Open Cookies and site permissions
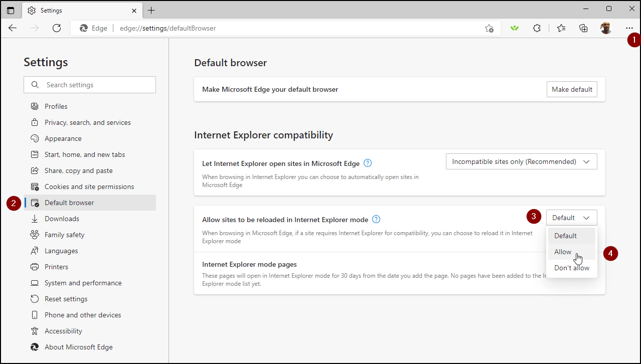Screen dimensions: 641x364 coord(90,187)
